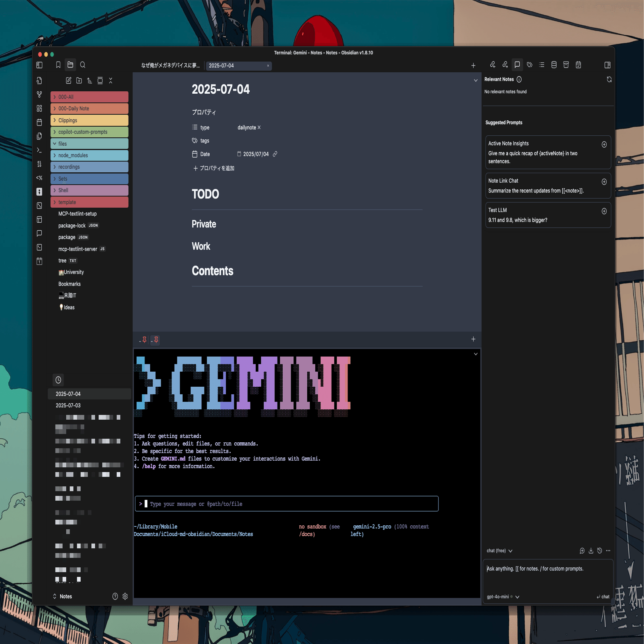Screen dimensions: 644x644
Task: Show Relevant Notes info tooltip
Action: tap(519, 79)
